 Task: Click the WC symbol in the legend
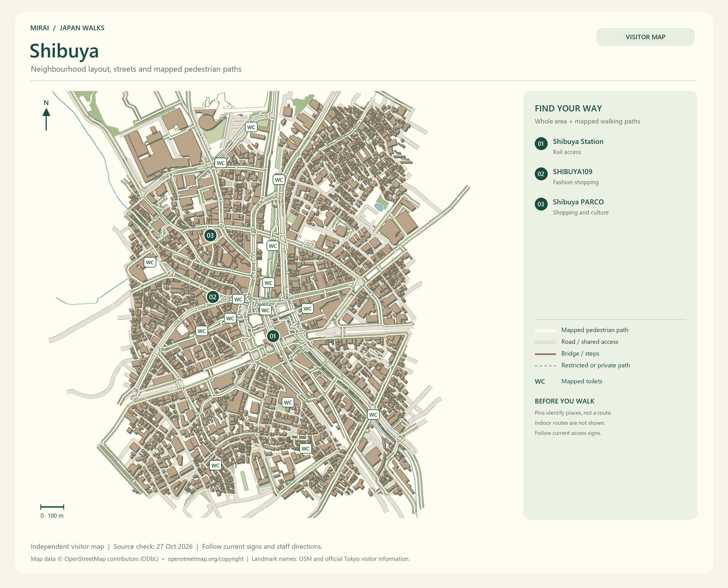540,381
